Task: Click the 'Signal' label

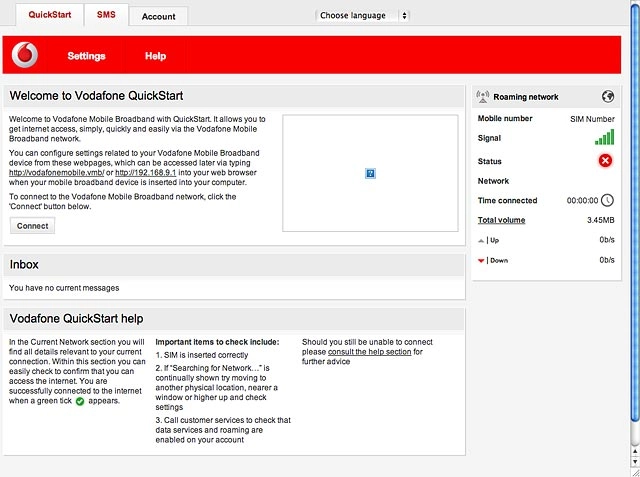Action: [x=489, y=138]
